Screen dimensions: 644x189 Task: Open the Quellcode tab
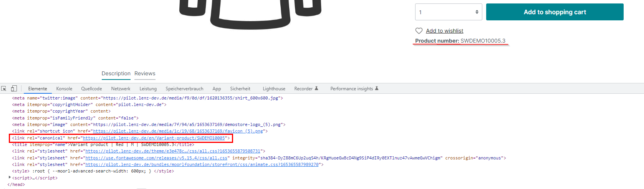(x=91, y=89)
